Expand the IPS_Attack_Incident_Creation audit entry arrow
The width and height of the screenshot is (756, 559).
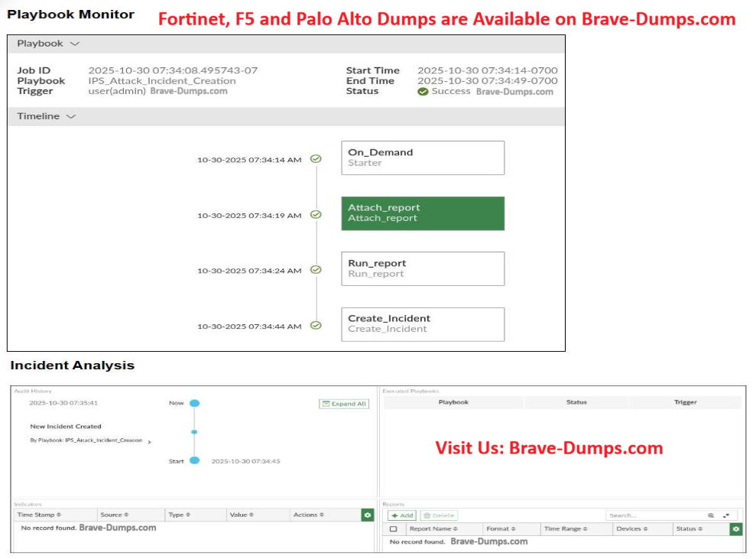149,442
